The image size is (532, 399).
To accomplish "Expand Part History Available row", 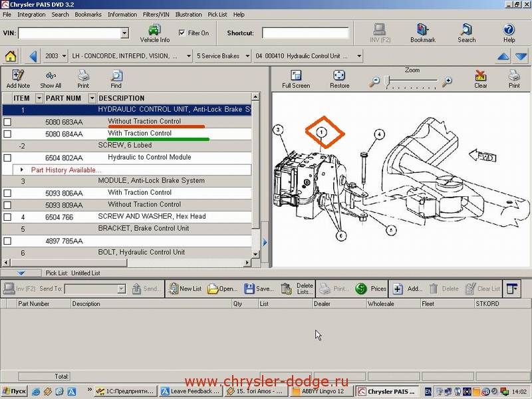I will 22,170.
